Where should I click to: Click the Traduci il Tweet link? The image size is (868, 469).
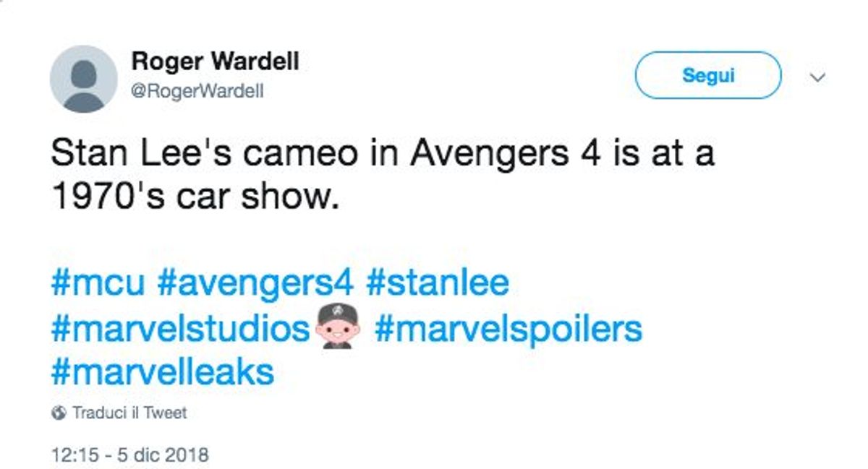129,413
